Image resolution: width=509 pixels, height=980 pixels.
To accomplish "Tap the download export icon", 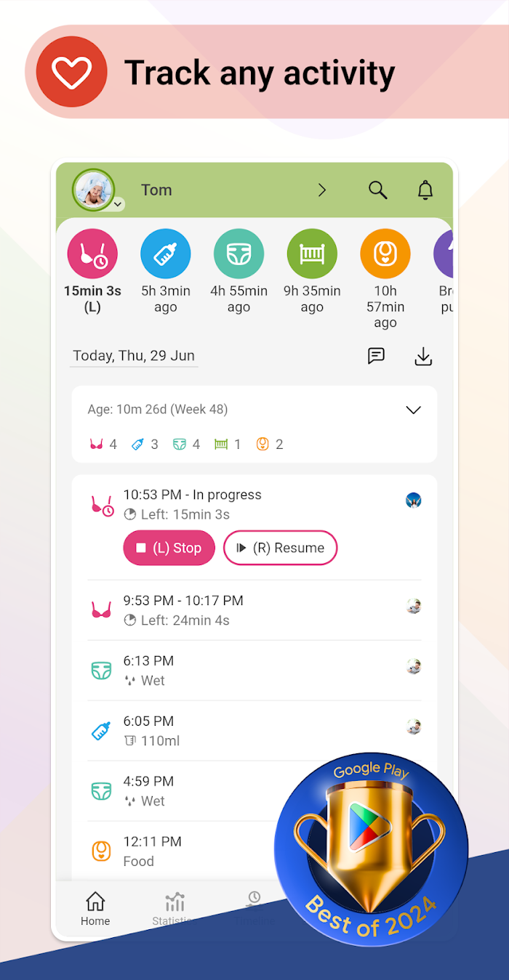I will (423, 356).
